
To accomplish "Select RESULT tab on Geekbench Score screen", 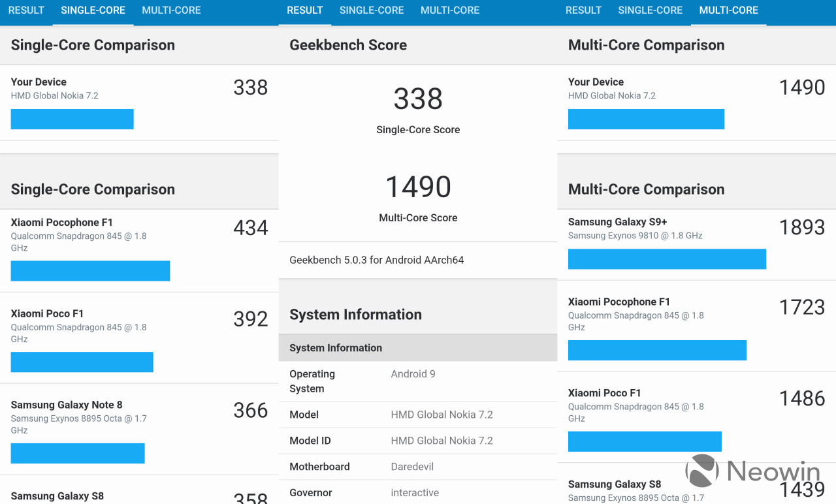I will point(305,10).
